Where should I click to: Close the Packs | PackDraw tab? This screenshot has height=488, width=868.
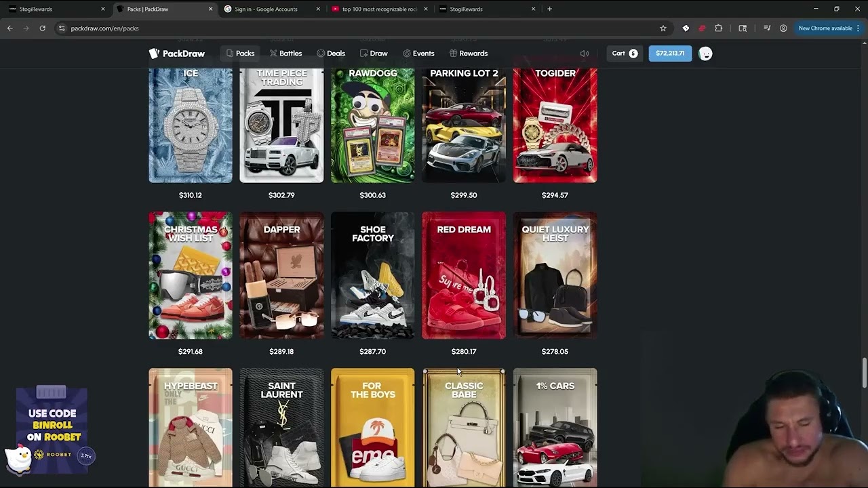[x=210, y=9]
